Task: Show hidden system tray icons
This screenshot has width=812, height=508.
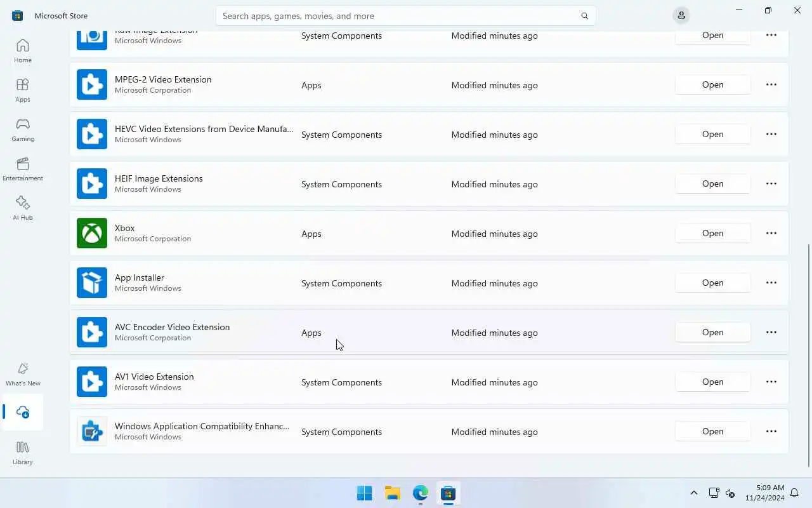Action: tap(693, 493)
